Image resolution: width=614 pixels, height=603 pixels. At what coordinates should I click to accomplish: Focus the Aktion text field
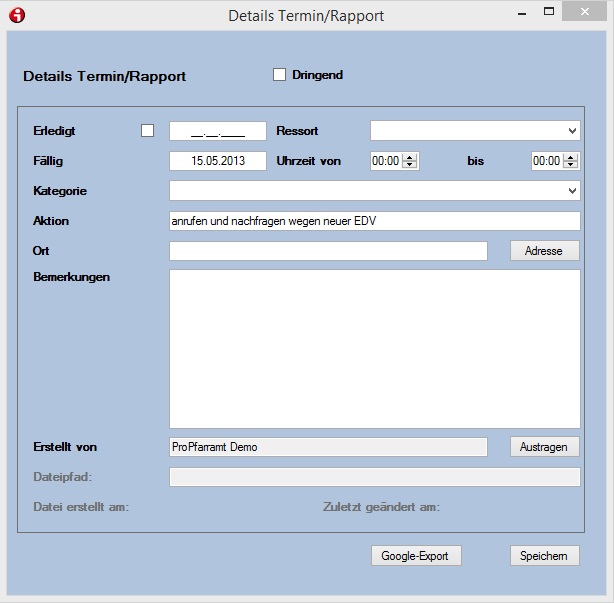(x=374, y=221)
